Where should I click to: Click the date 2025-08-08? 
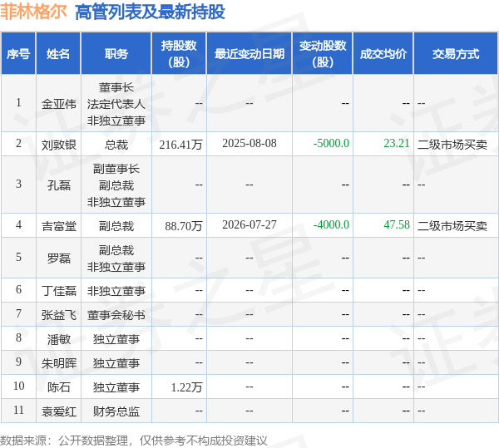pyautogui.click(x=249, y=143)
